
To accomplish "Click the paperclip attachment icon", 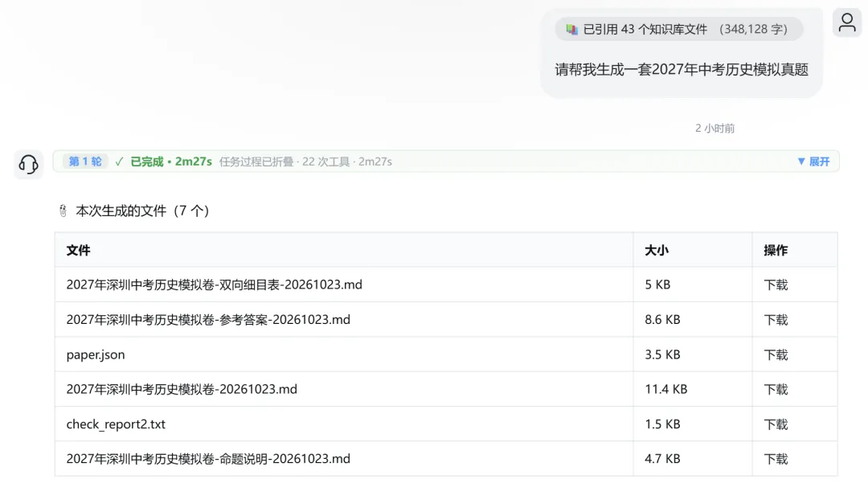I will tap(63, 211).
